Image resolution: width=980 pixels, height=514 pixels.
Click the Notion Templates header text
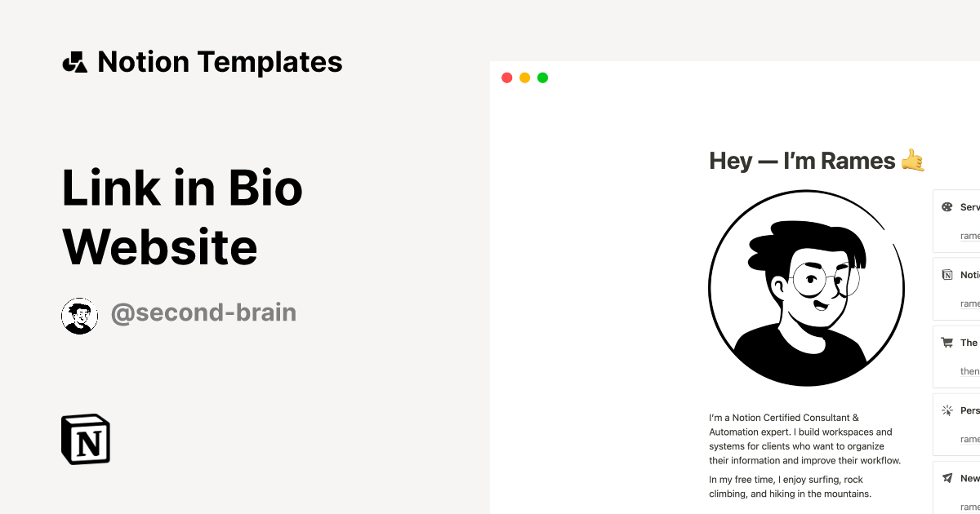[220, 61]
